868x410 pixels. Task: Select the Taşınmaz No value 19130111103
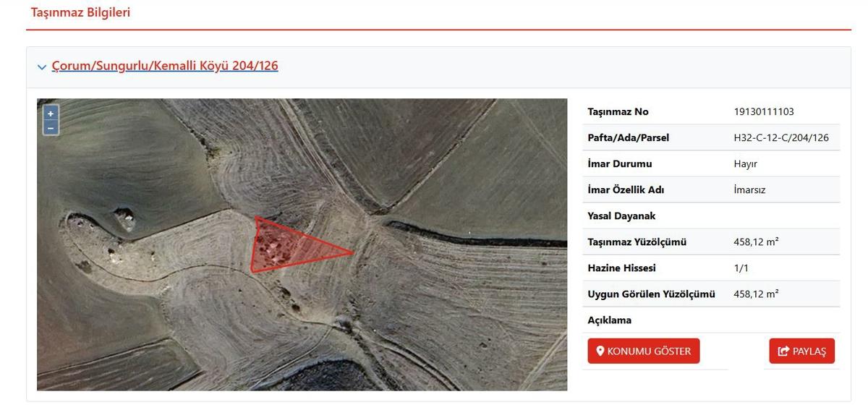[x=764, y=111]
